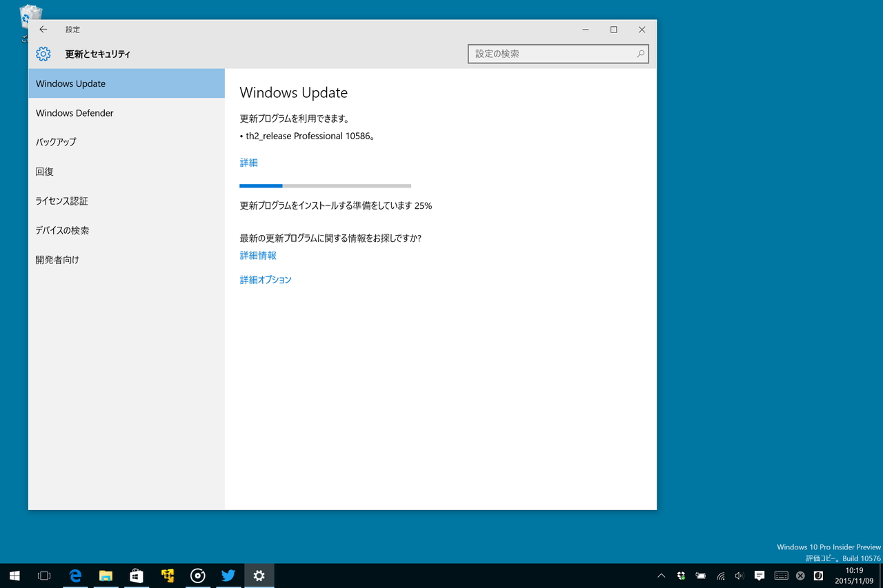
Task: Click the Settings gear in the taskbar
Action: [259, 576]
